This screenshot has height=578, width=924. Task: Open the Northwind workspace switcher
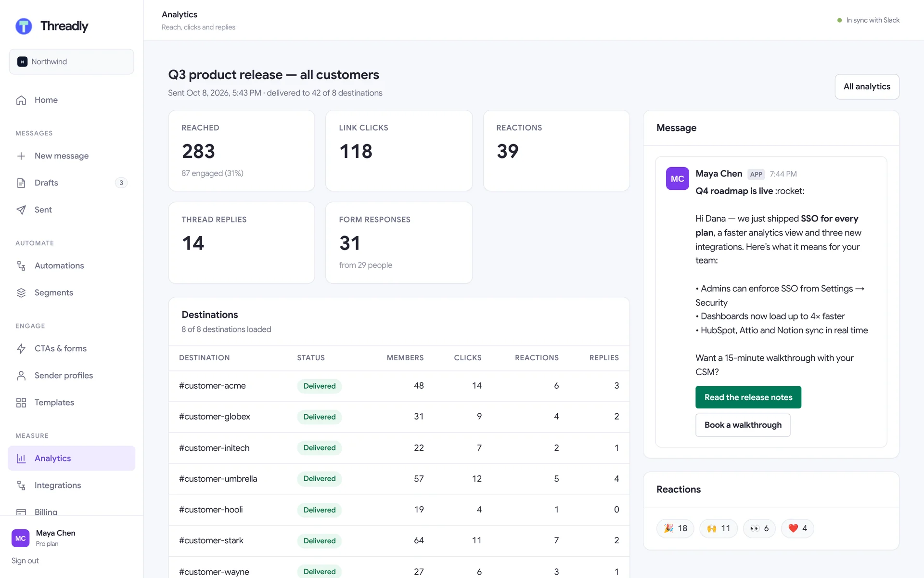click(71, 62)
